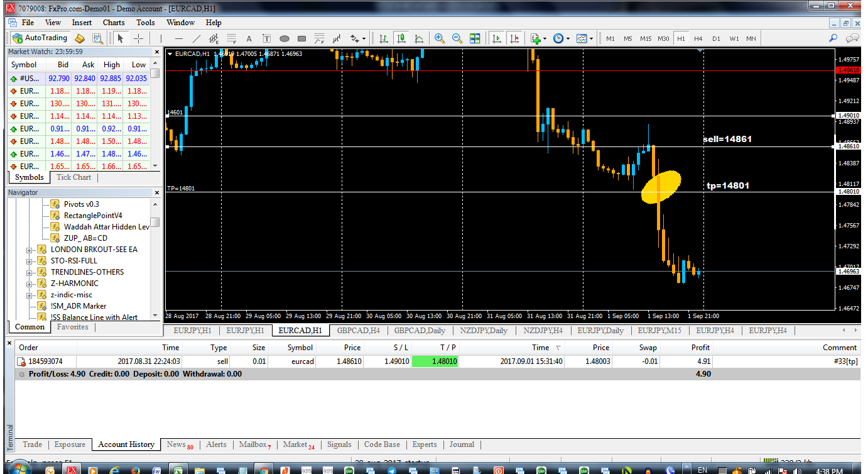This screenshot has width=868, height=474.
Task: Tile chart windows icon
Action: (x=474, y=38)
